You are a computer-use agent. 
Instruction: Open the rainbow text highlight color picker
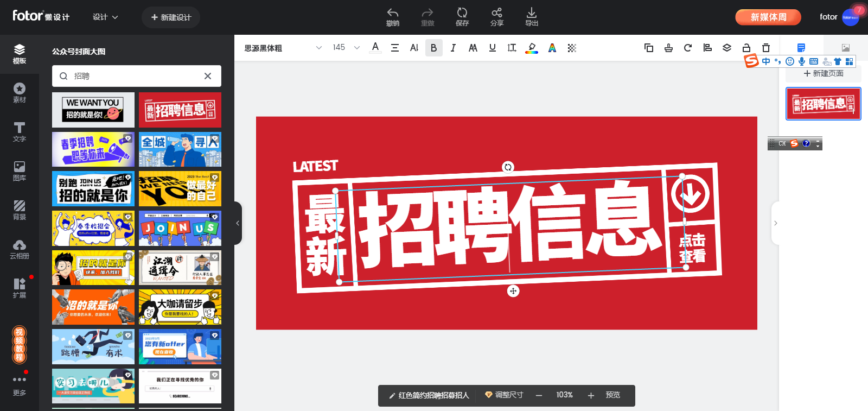tap(532, 48)
